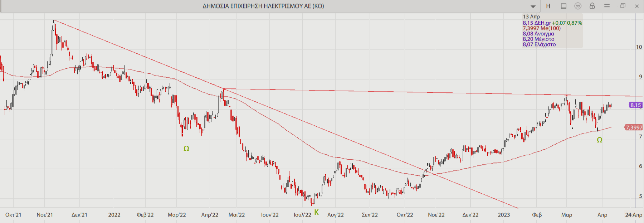Click the 2022 year label on the time axis

point(114,215)
